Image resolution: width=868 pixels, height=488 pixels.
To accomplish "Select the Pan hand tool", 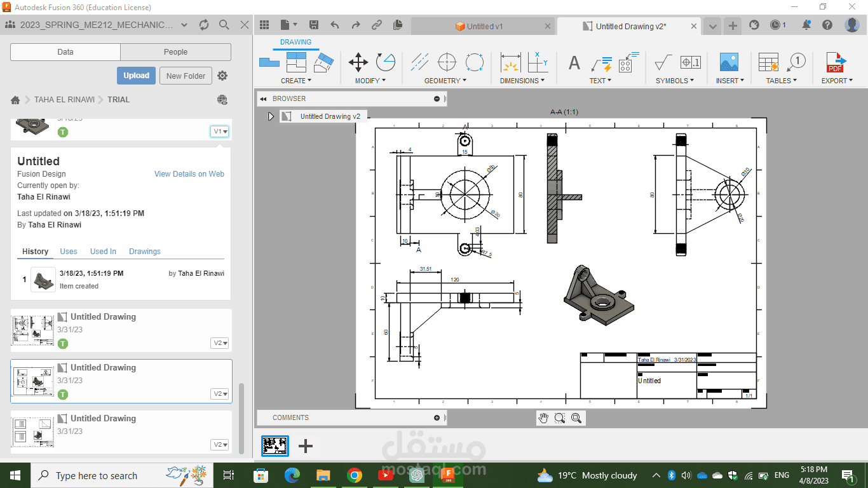I will pos(543,417).
